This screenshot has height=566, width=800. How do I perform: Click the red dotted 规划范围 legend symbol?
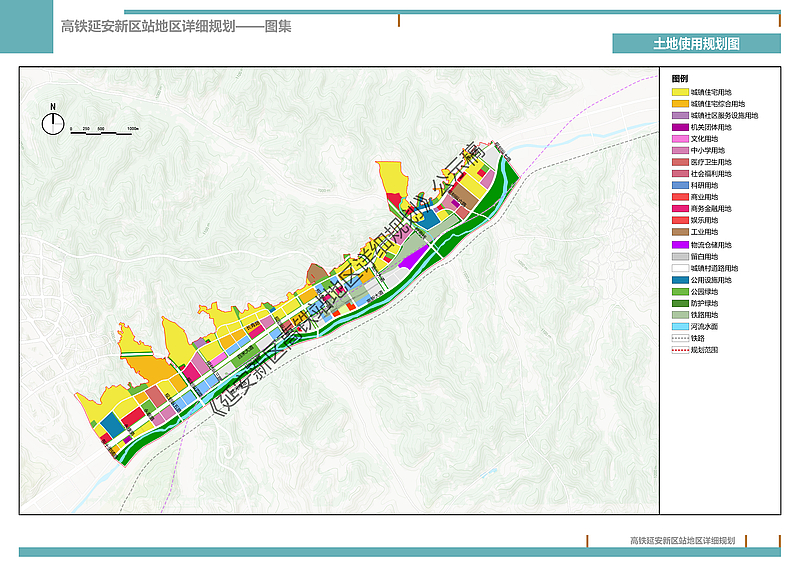click(x=679, y=350)
